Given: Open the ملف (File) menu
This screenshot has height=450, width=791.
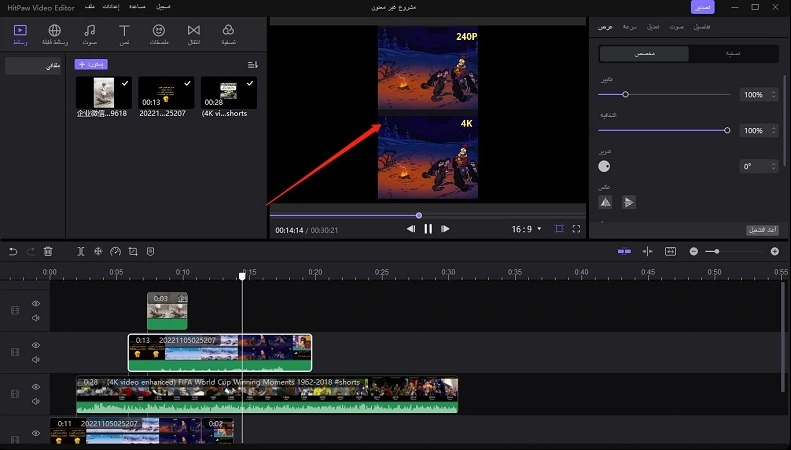Looking at the screenshot, I should tap(89, 7).
